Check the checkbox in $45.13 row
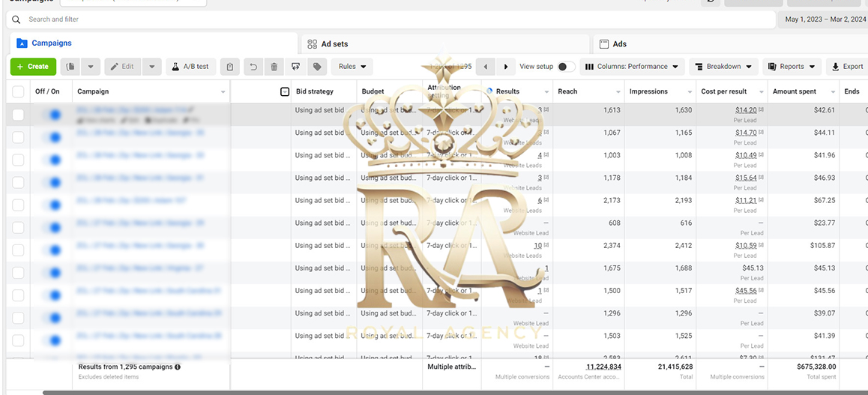Image resolution: width=868 pixels, height=395 pixels. [x=18, y=273]
